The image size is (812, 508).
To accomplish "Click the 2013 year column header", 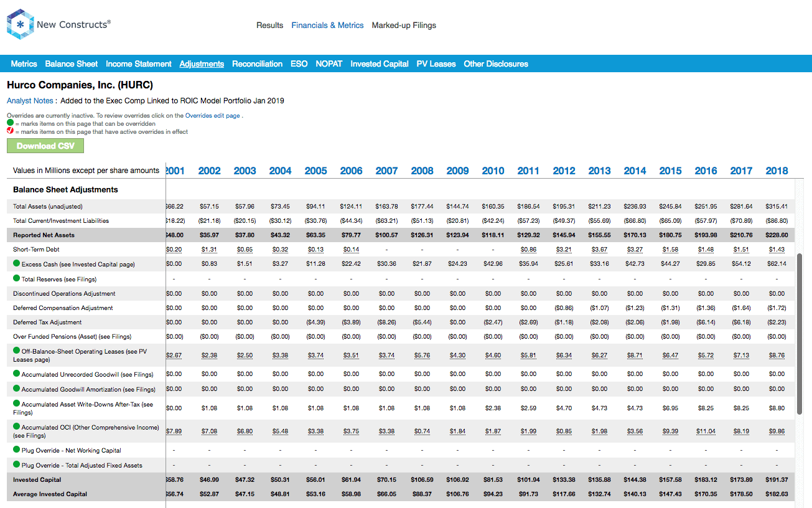I will pyautogui.click(x=600, y=171).
